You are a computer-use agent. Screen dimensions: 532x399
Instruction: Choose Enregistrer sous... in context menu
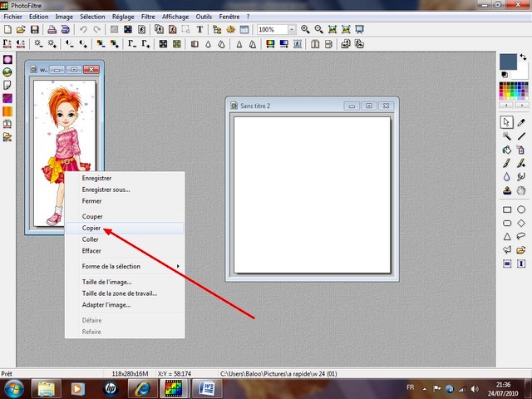[x=125, y=190]
